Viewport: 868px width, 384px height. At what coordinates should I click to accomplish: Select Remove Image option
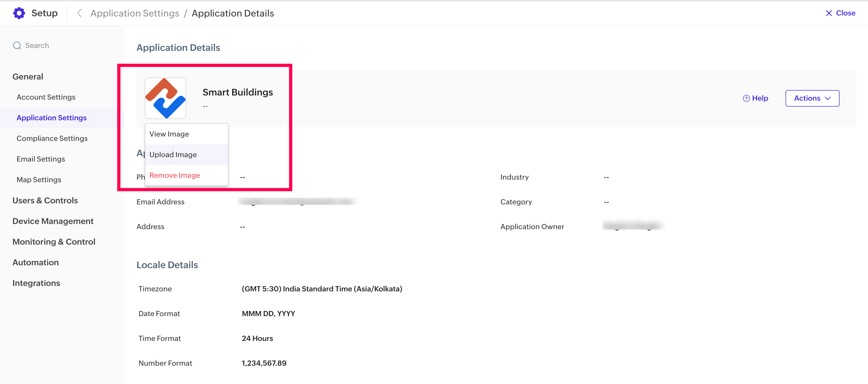pos(174,175)
